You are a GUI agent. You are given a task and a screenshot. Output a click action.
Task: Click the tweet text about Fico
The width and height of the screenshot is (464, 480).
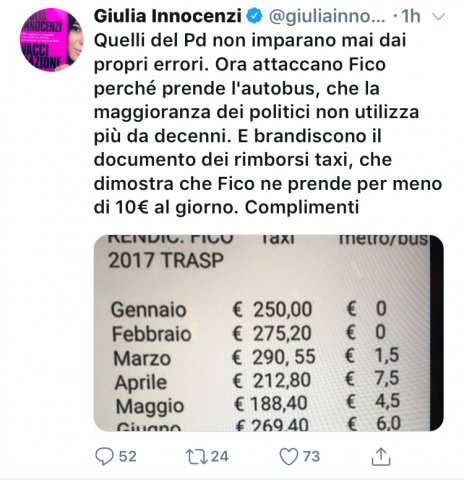[x=268, y=124]
